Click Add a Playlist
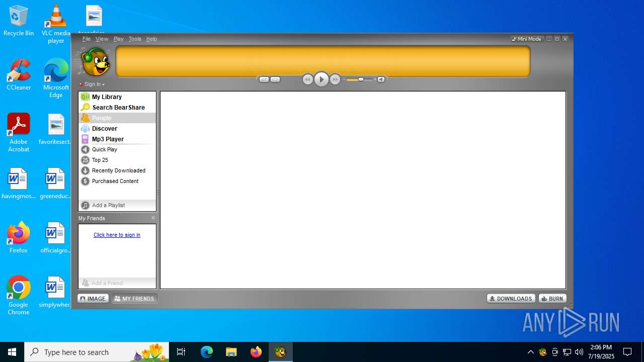Image resolution: width=644 pixels, height=362 pixels. (x=117, y=205)
